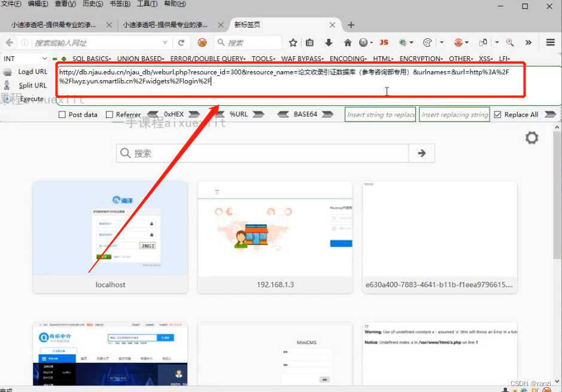
Task: Open the 历史(S) menu
Action: (x=93, y=4)
